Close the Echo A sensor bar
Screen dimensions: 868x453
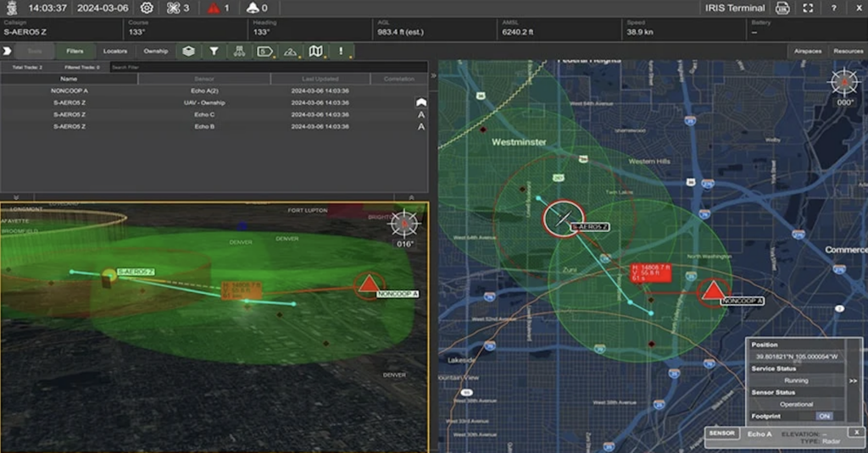tap(856, 433)
